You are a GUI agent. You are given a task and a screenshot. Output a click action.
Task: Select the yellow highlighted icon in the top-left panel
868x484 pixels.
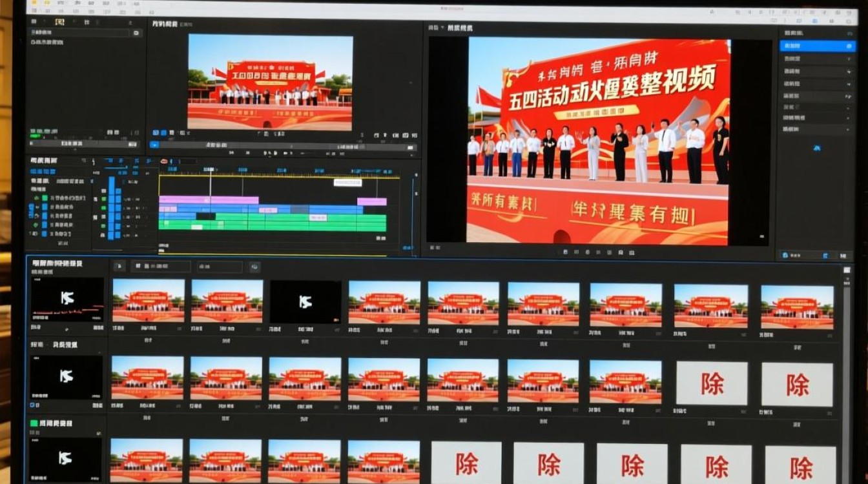click(60, 21)
